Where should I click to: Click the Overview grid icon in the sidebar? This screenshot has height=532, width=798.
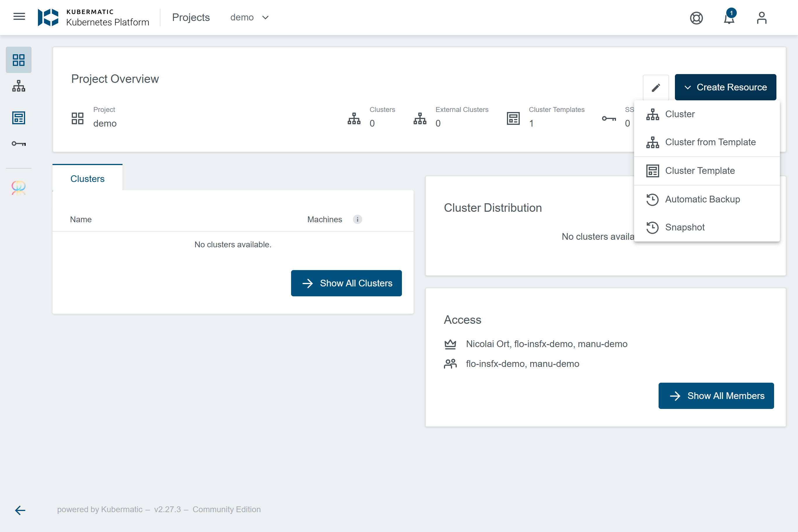point(19,60)
